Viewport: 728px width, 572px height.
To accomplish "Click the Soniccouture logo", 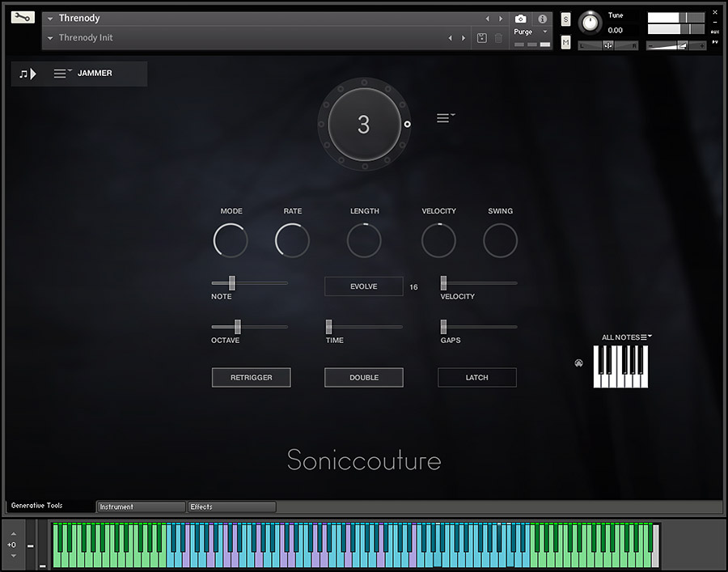I will pos(364,460).
